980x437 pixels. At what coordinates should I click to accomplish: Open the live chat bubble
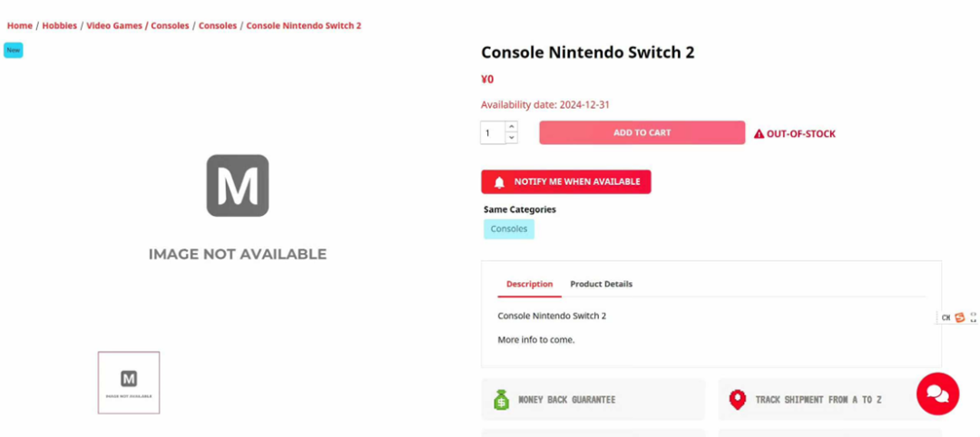click(937, 393)
